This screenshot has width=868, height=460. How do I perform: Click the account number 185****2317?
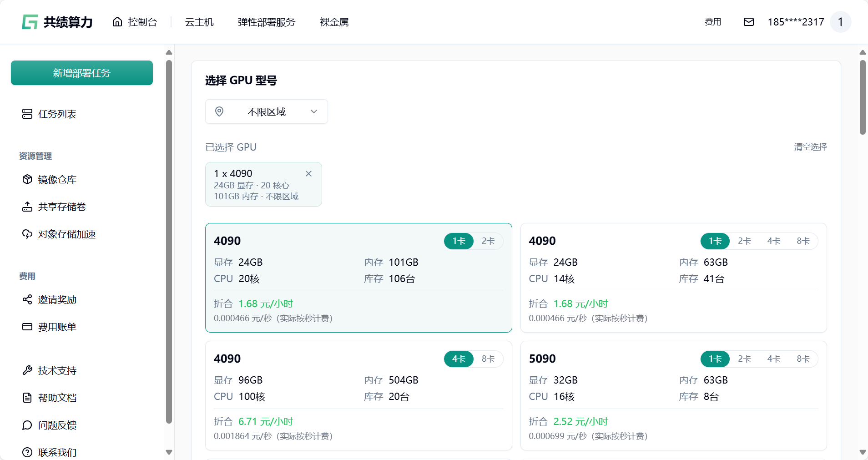(796, 22)
